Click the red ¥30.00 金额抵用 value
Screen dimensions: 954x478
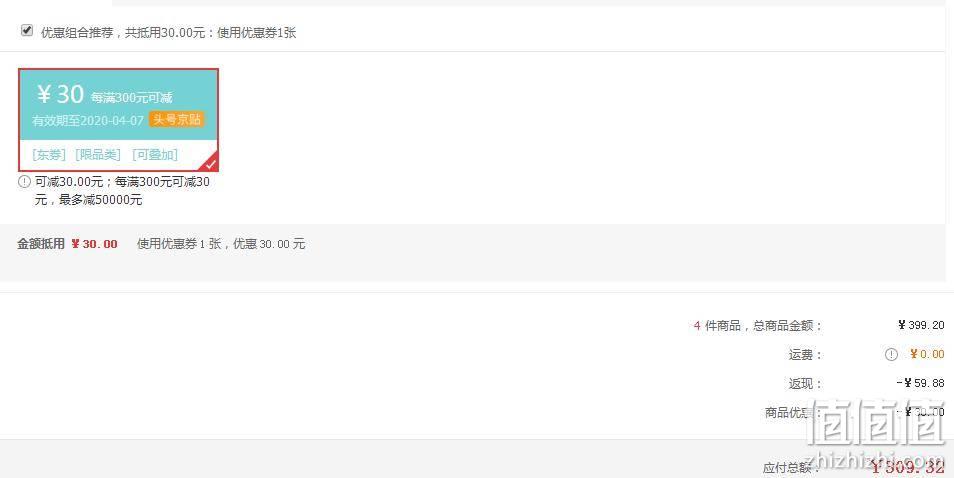(94, 244)
